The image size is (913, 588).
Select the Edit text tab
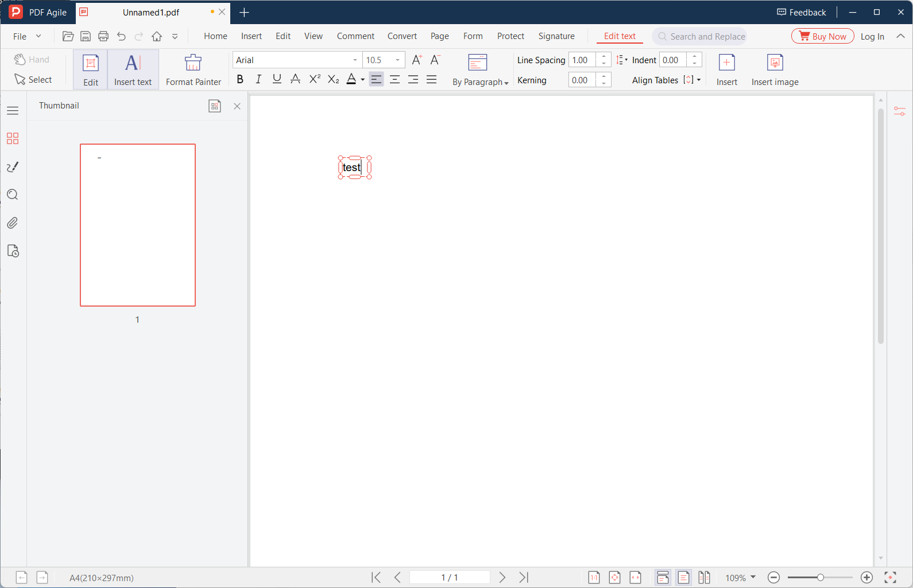[x=620, y=36]
